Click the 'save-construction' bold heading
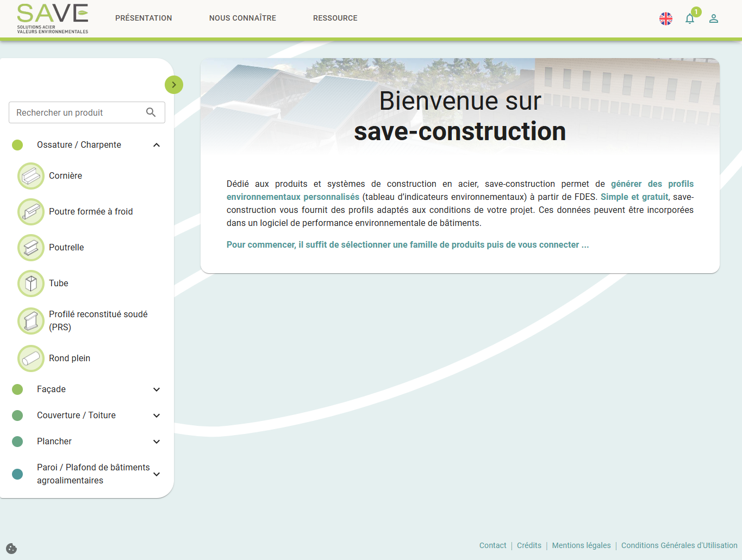 [x=460, y=131]
